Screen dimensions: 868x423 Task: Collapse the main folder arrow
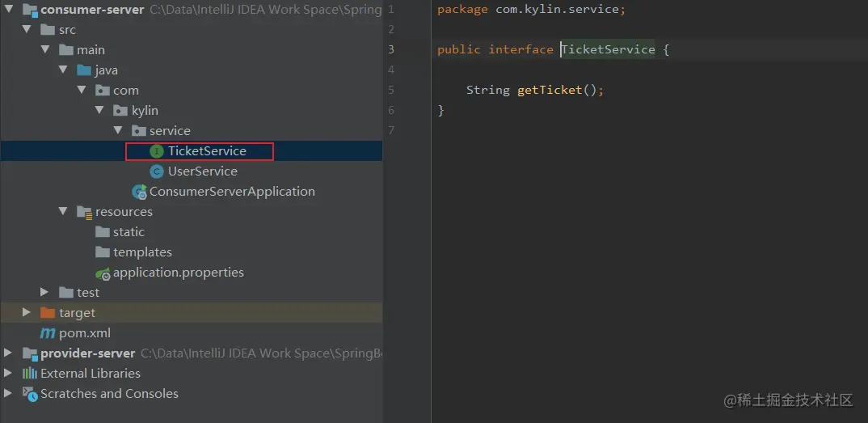(x=44, y=50)
